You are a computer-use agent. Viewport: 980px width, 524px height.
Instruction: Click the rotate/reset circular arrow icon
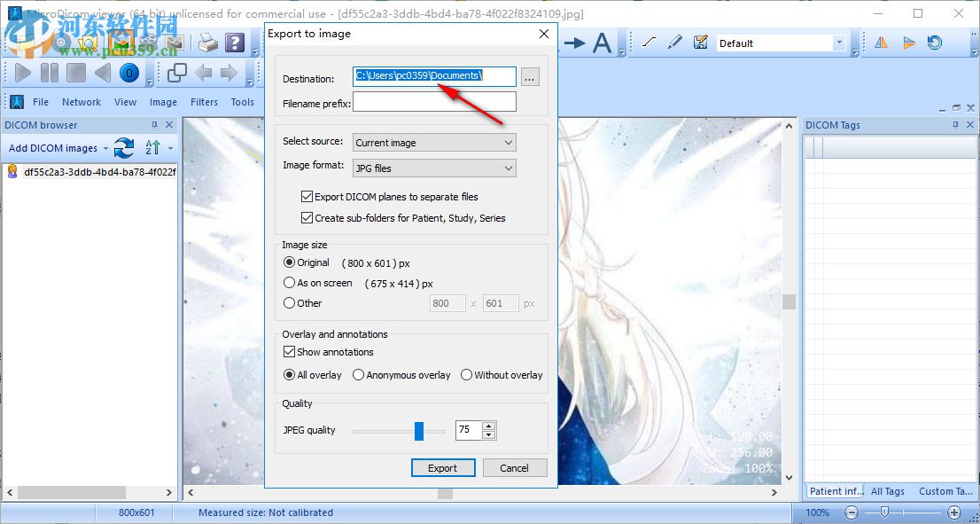935,43
